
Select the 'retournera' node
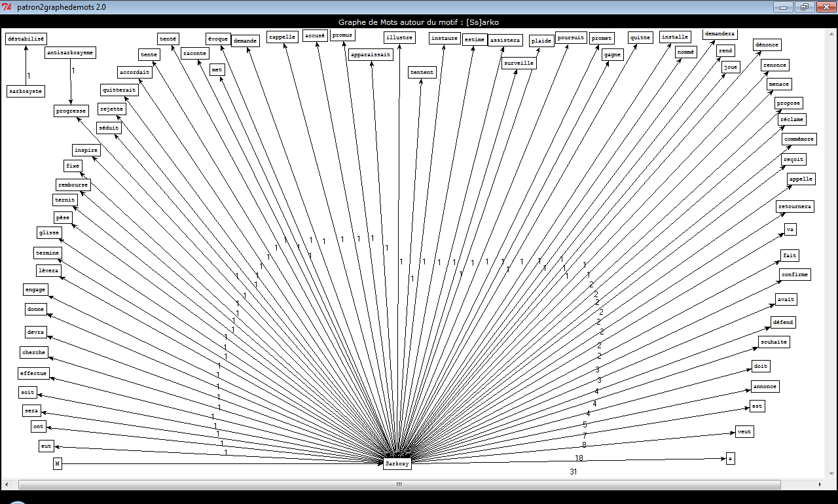[x=795, y=206]
